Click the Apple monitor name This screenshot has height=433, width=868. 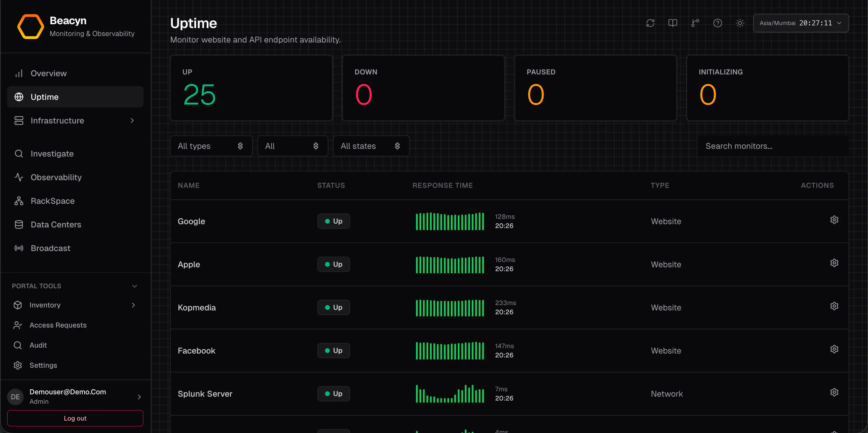click(189, 264)
